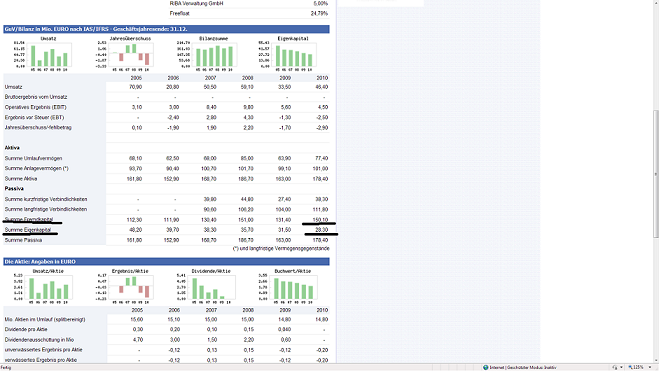The width and height of the screenshot is (659, 371).
Task: Select the Ergebnis vor Steuer (EBT) row label
Action: click(x=34, y=117)
